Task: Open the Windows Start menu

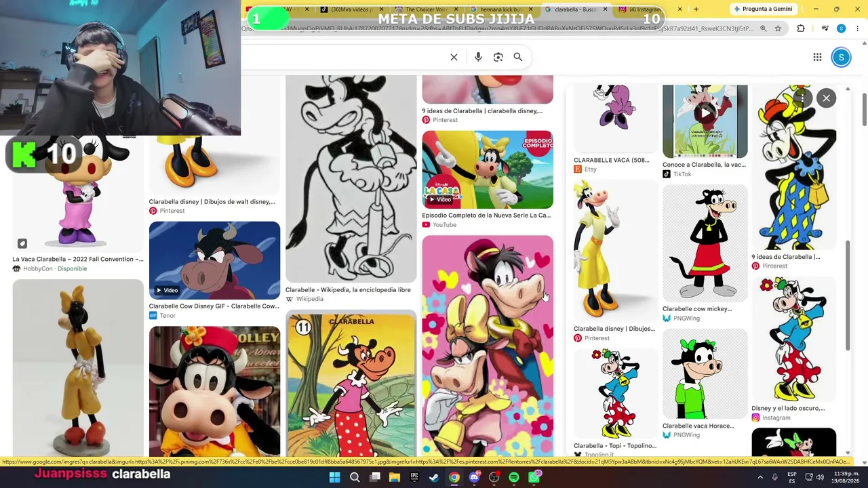Action: tap(334, 478)
